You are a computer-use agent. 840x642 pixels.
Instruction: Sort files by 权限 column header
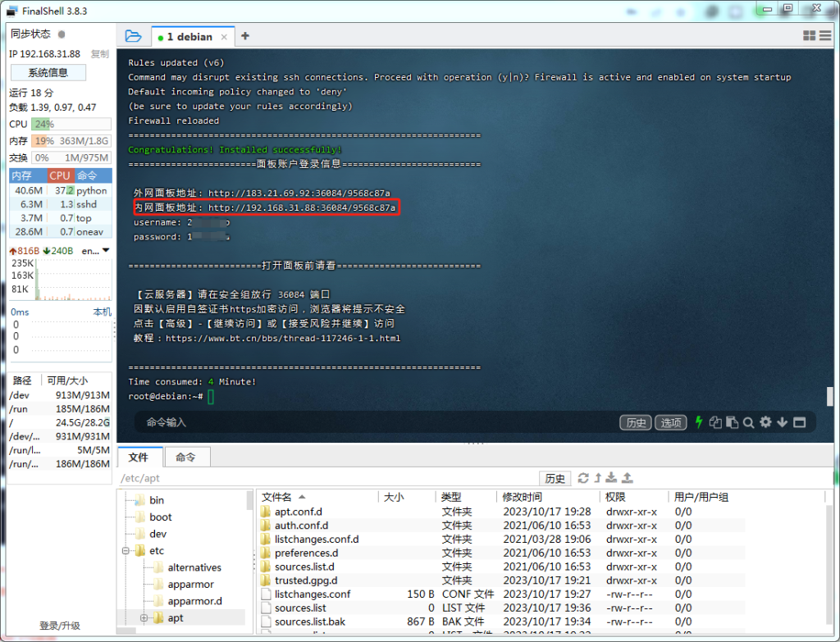coord(634,497)
